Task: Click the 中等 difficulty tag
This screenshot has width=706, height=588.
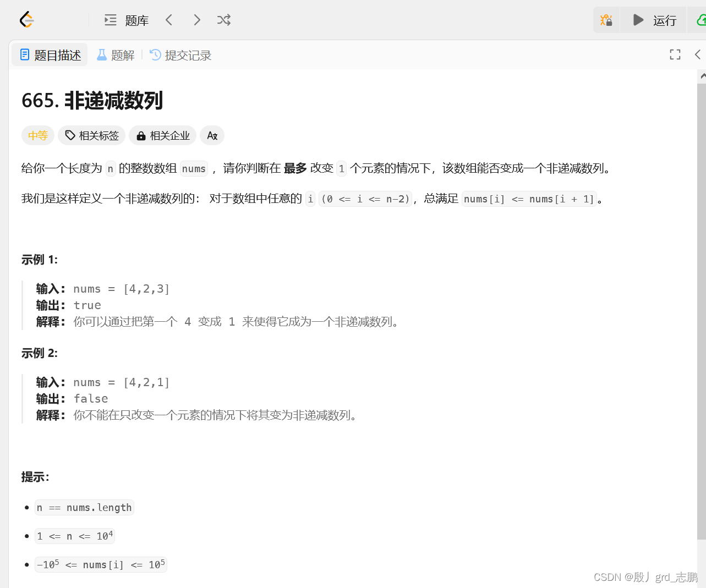Action: click(x=38, y=135)
